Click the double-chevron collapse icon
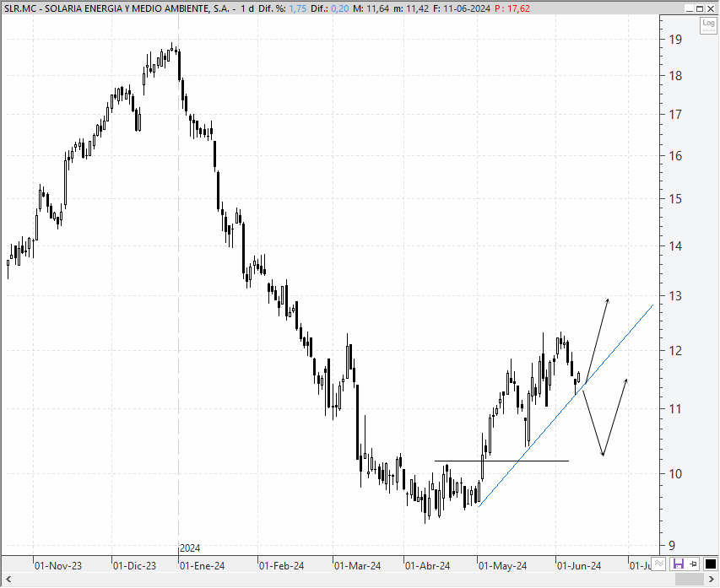The image size is (720, 588). (x=659, y=564)
